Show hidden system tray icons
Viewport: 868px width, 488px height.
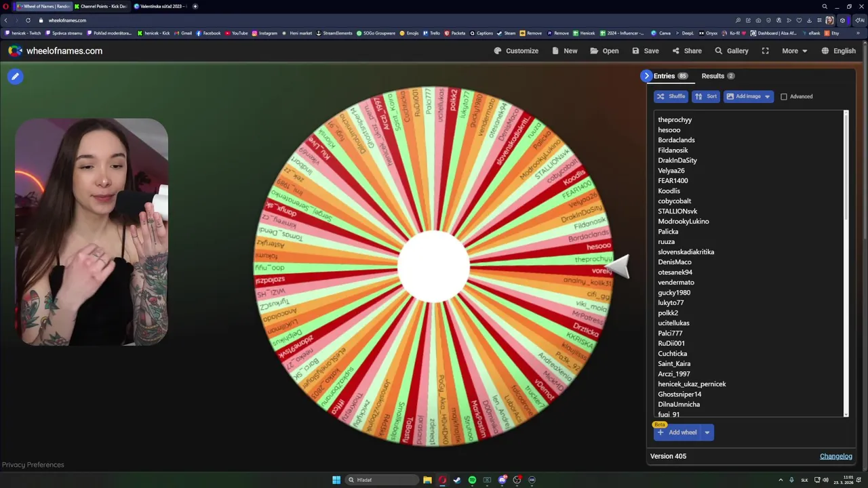(781, 480)
